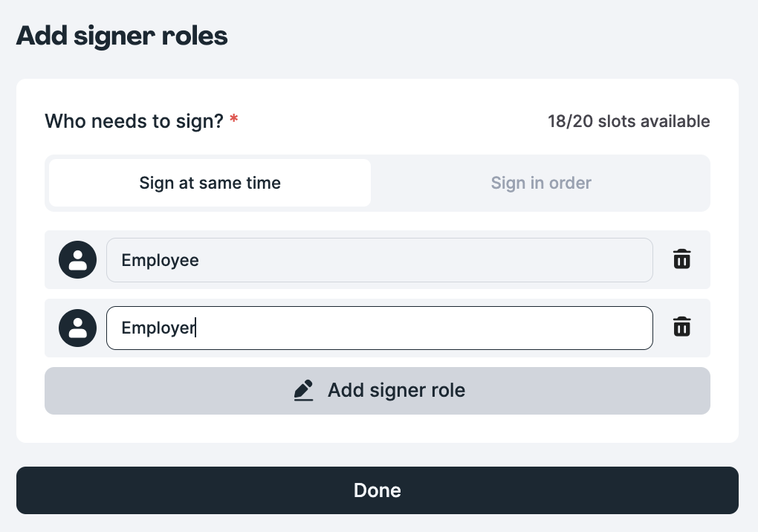Delete the Employer signer role
Screen dimensions: 758x532
point(681,327)
